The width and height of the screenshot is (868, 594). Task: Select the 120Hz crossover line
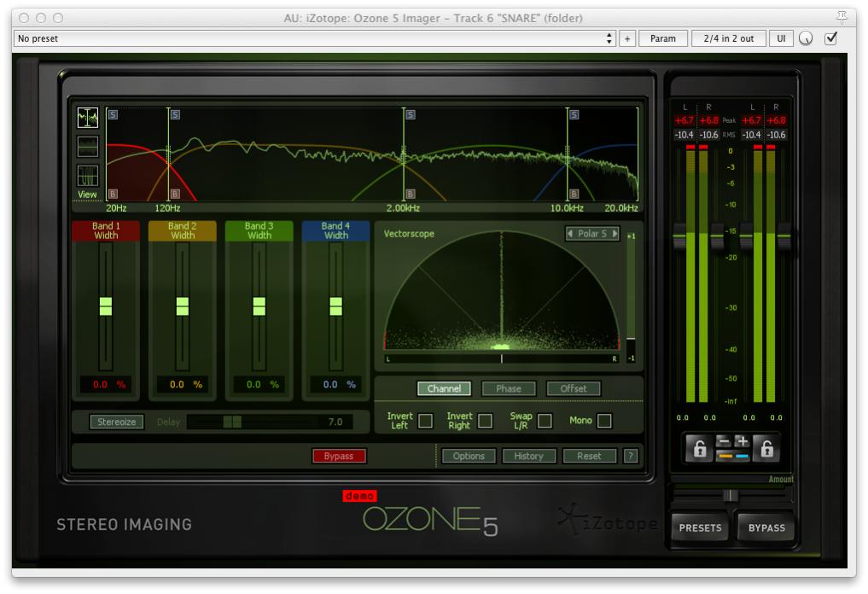click(x=169, y=154)
